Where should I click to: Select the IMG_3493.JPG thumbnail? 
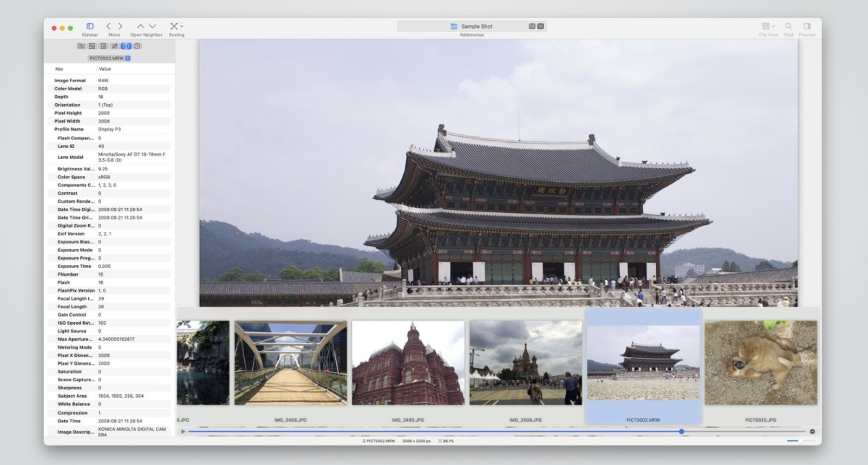408,363
